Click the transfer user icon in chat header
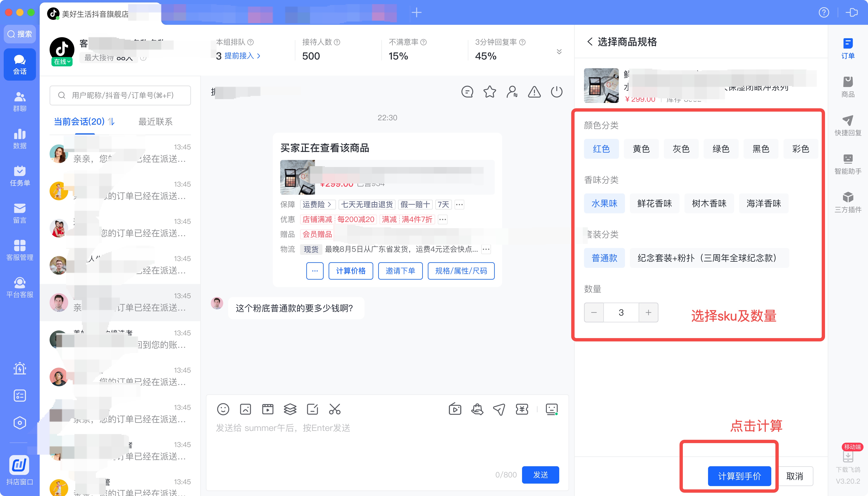Screen dimensions: 868x496 (512, 92)
